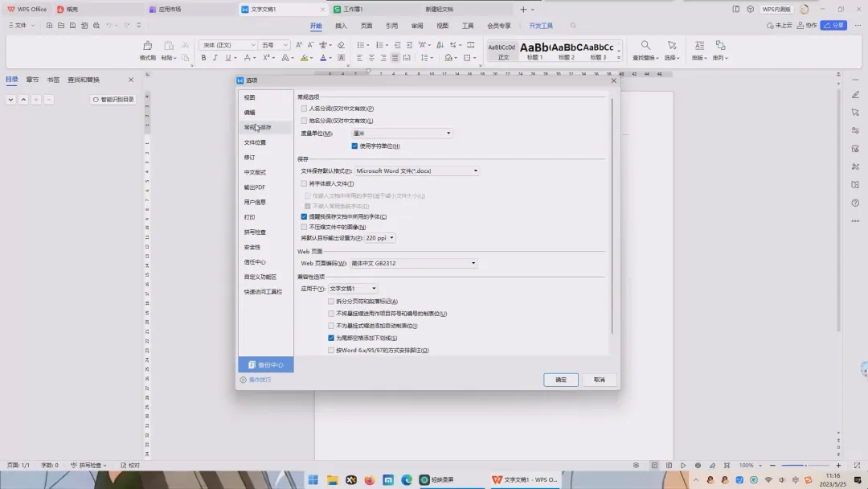Viewport: 868px width, 489px height.
Task: Open the 220 ppi output dropdown
Action: [379, 238]
